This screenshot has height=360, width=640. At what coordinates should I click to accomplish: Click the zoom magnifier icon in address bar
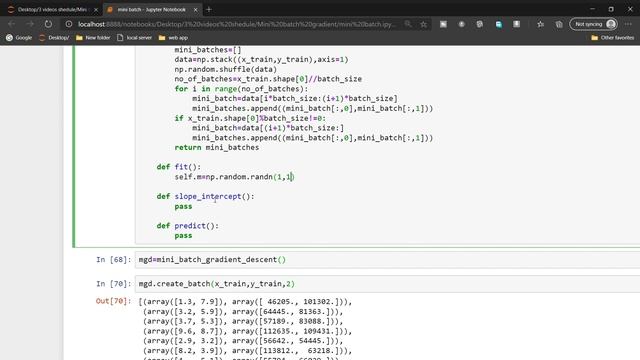pos(408,24)
